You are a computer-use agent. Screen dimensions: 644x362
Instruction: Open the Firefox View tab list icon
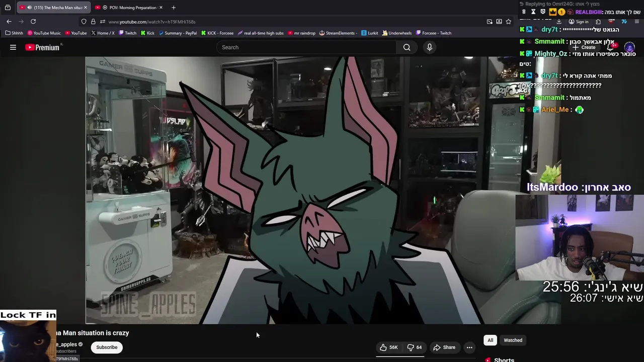click(x=8, y=8)
